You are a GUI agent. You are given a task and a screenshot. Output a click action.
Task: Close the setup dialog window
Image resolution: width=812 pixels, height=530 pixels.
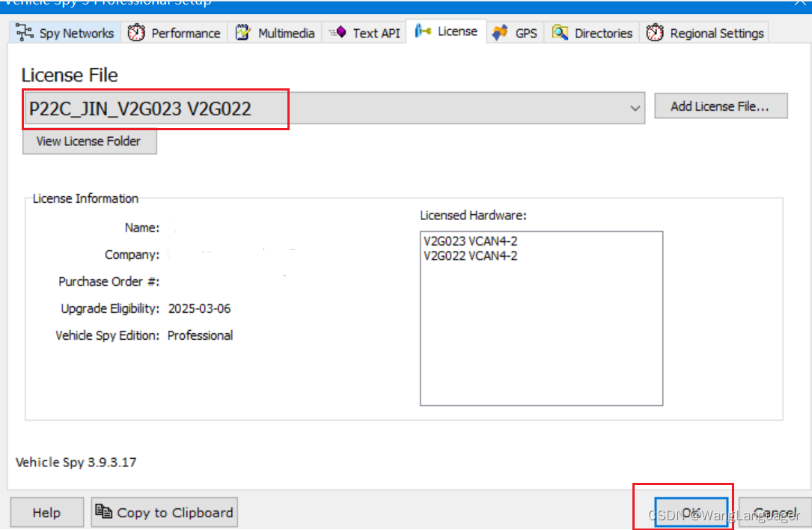801,2
